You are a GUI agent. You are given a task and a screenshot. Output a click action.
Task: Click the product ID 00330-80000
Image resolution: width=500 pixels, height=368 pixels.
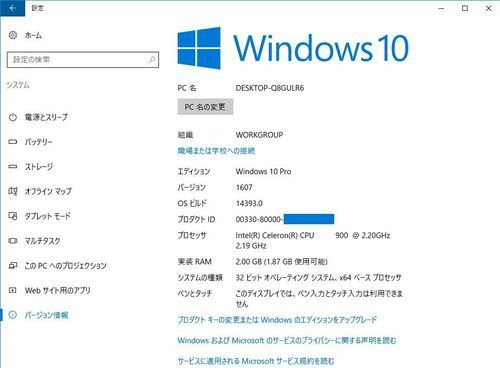259,219
